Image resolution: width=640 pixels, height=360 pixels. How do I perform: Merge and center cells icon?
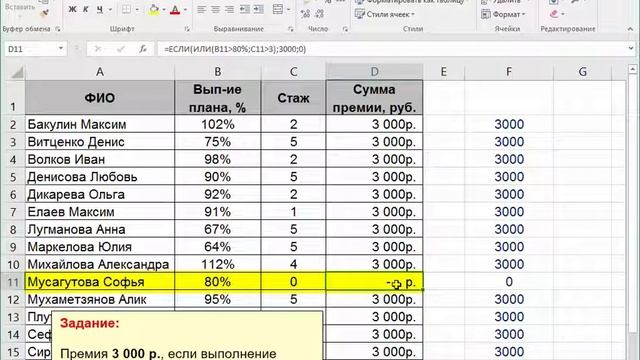point(278,9)
